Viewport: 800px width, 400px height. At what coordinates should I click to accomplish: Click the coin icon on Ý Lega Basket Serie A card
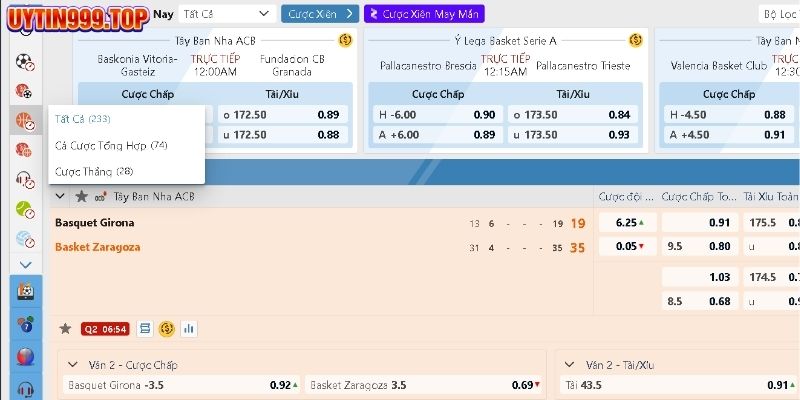635,41
